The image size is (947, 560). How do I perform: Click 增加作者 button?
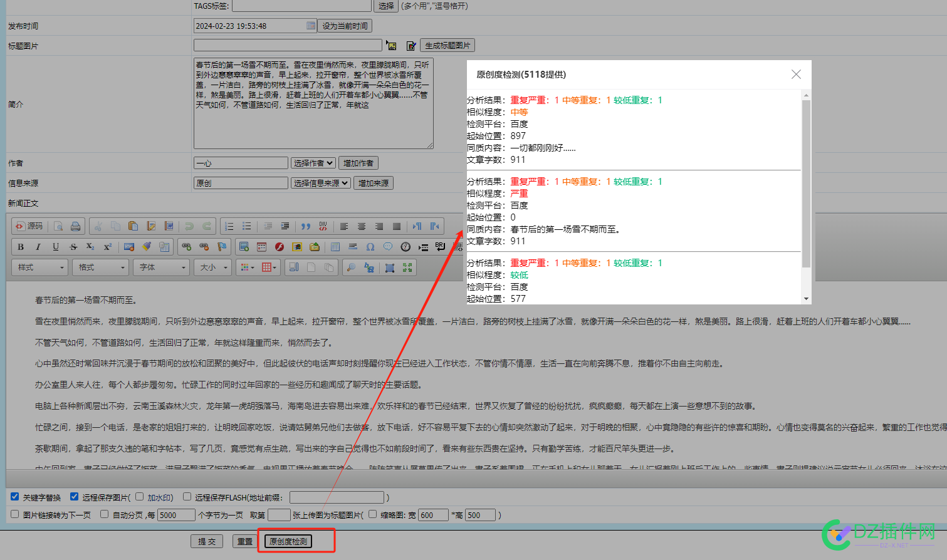click(358, 163)
